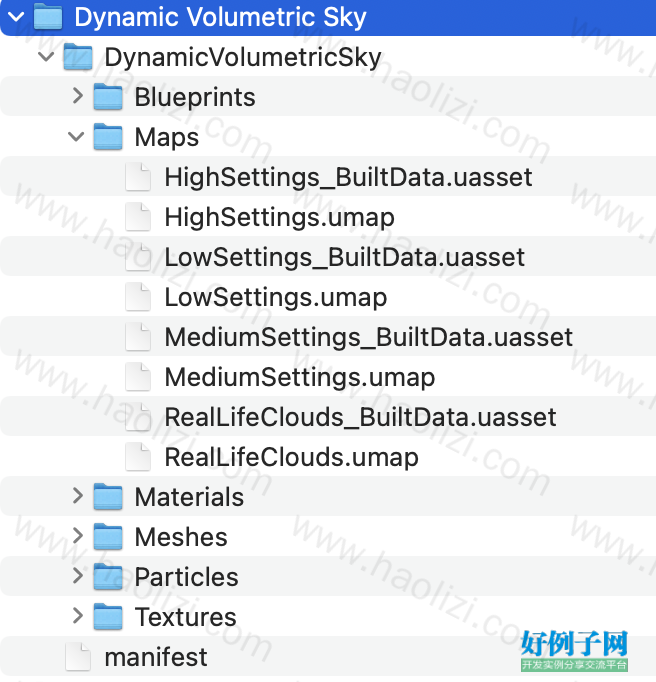Screen dimensions: 656x682
Task: Click the Materials folder icon
Action: click(108, 497)
